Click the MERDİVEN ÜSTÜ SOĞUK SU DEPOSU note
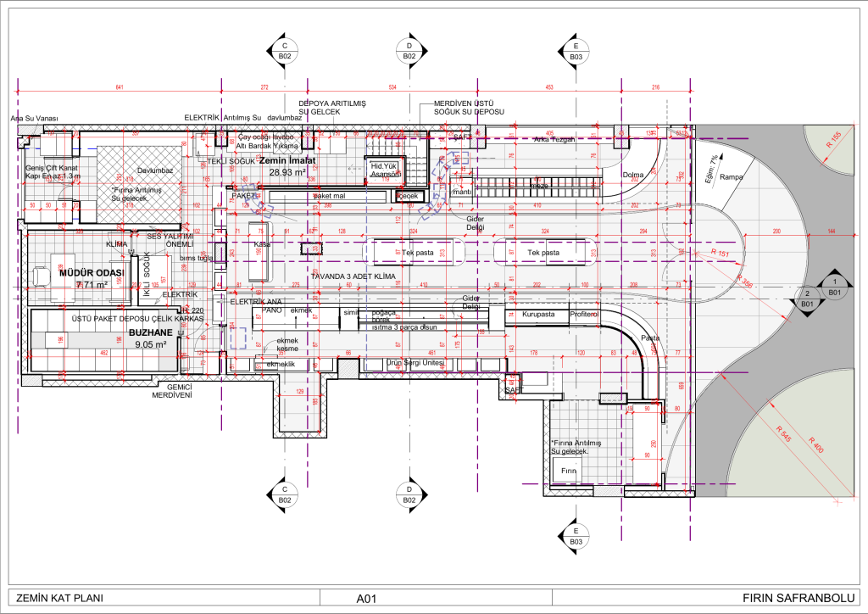Screen dimensions: 868x614 pos(469,108)
